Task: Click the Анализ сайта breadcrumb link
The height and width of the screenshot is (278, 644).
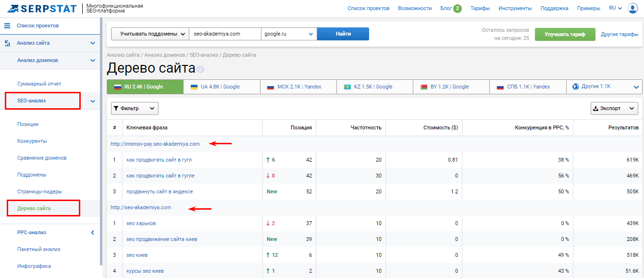Action: pyautogui.click(x=123, y=55)
